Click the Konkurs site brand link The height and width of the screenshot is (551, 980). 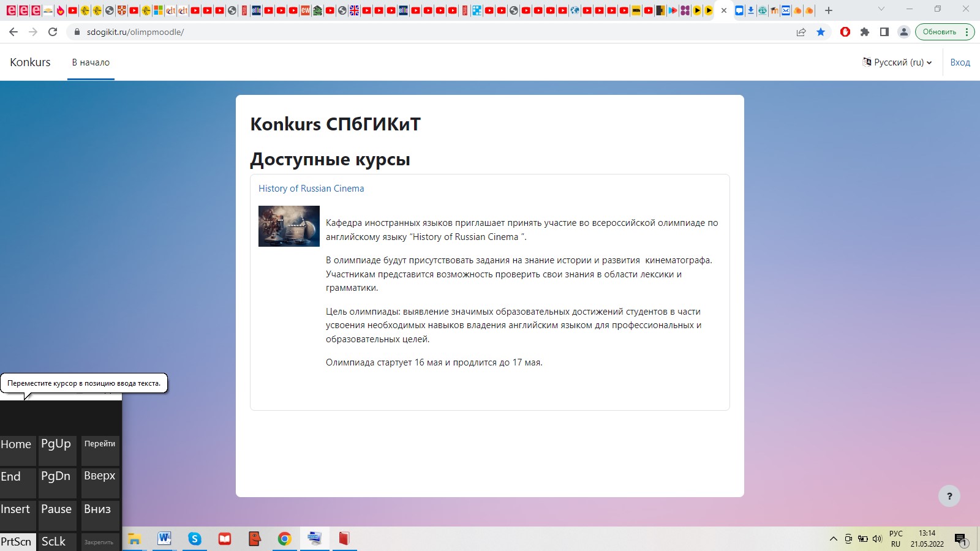(x=30, y=62)
